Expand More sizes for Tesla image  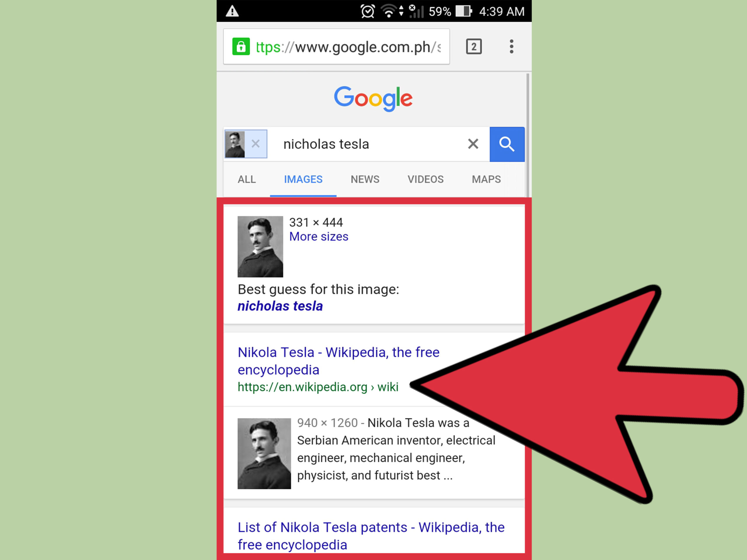point(318,236)
